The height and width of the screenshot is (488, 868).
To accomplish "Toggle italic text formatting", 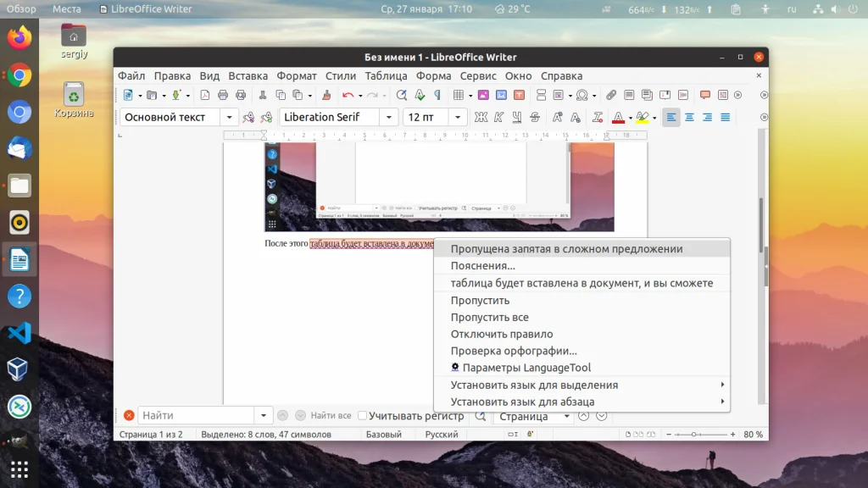I will (x=498, y=117).
